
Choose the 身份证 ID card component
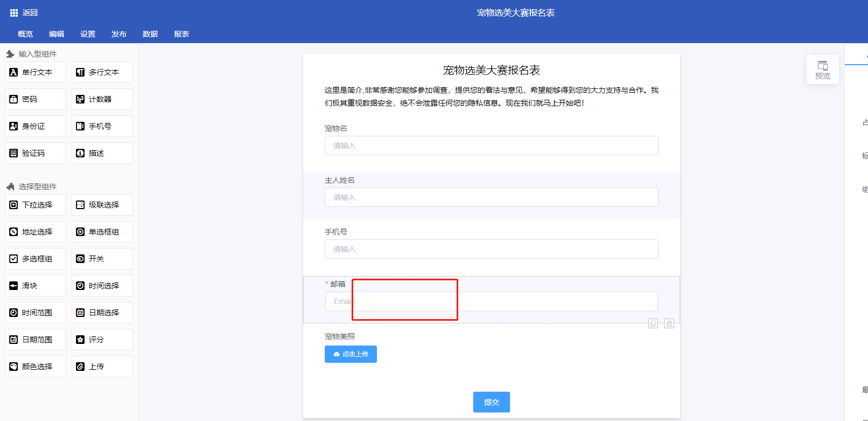pos(36,126)
